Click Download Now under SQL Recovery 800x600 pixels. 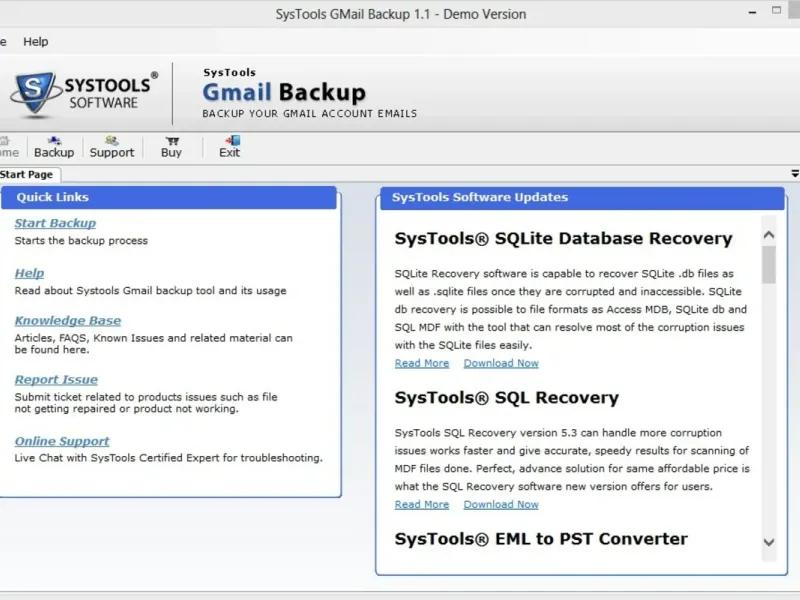pos(501,505)
